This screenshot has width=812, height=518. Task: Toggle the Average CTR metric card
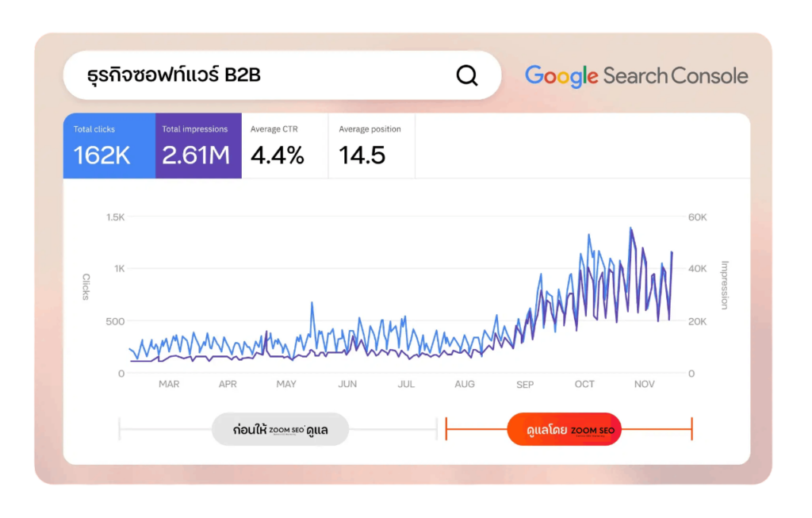[285, 146]
